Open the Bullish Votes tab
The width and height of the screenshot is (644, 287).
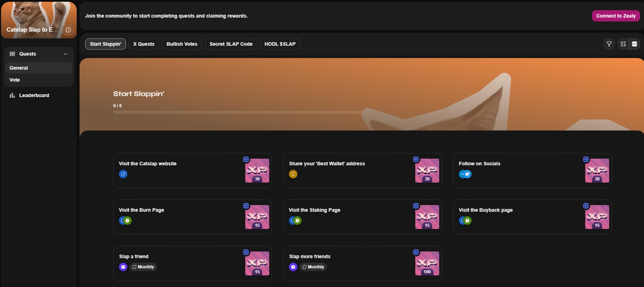(182, 44)
